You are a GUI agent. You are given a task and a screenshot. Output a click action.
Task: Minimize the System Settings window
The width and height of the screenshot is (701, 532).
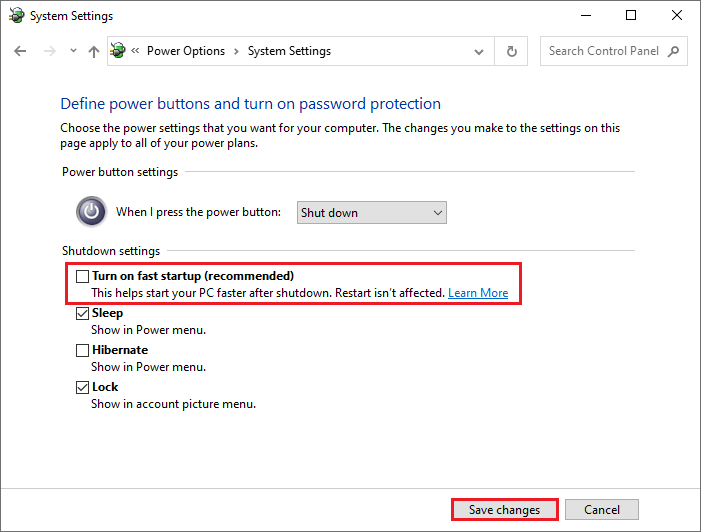coord(586,15)
